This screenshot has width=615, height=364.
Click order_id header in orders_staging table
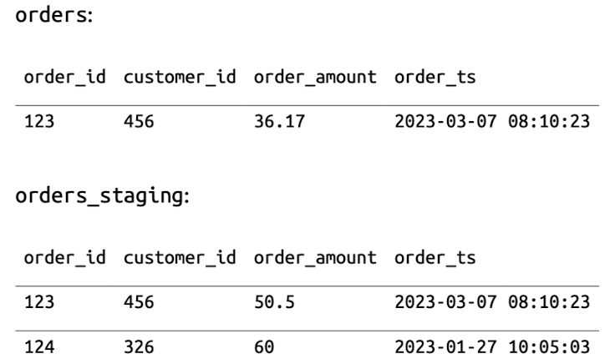click(64, 260)
